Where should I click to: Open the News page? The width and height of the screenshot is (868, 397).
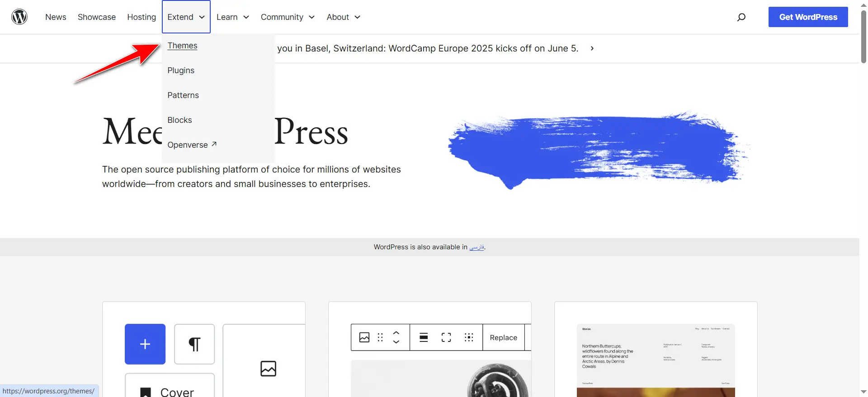click(x=56, y=17)
